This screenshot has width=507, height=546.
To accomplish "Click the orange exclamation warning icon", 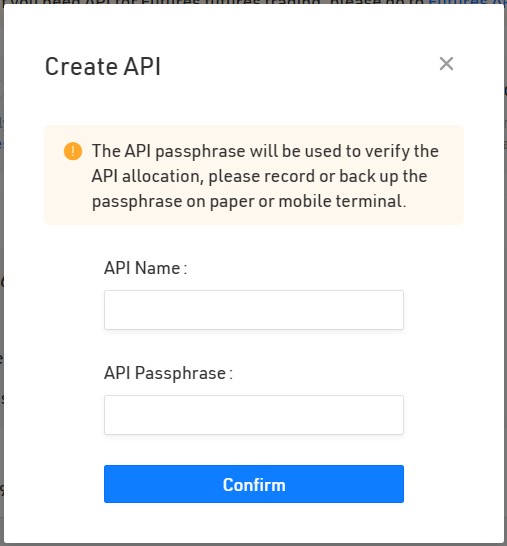I will tap(73, 151).
